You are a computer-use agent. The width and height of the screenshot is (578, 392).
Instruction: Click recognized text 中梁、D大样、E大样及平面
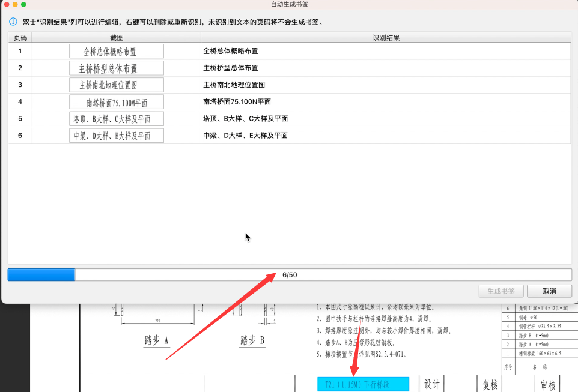[245, 136]
